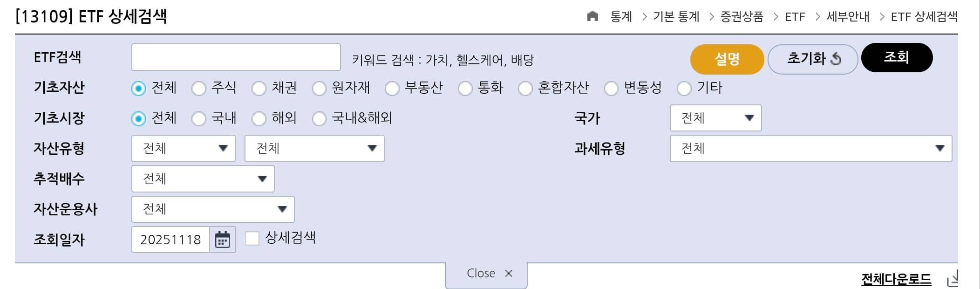Image resolution: width=980 pixels, height=289 pixels.
Task: Click the download icon beside 전체다운로드
Action: click(953, 279)
